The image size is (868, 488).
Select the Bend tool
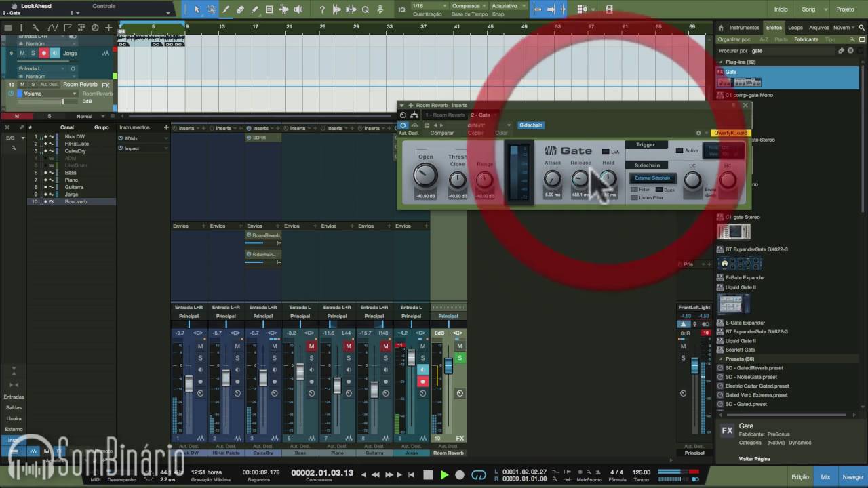283,9
